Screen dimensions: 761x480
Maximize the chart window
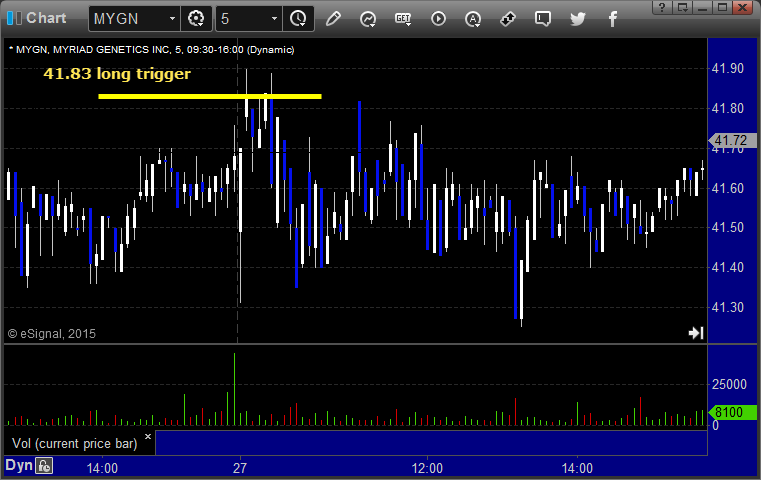click(722, 7)
